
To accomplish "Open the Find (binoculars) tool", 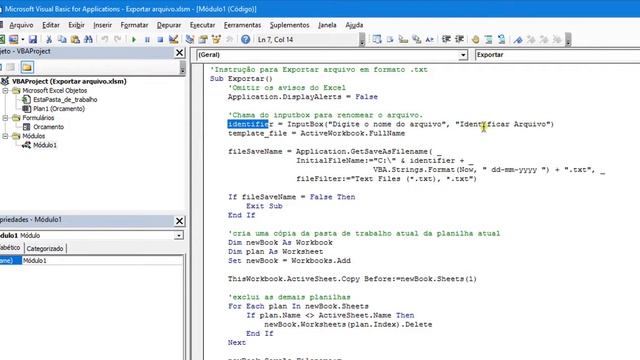I will pyautogui.click(x=88, y=40).
